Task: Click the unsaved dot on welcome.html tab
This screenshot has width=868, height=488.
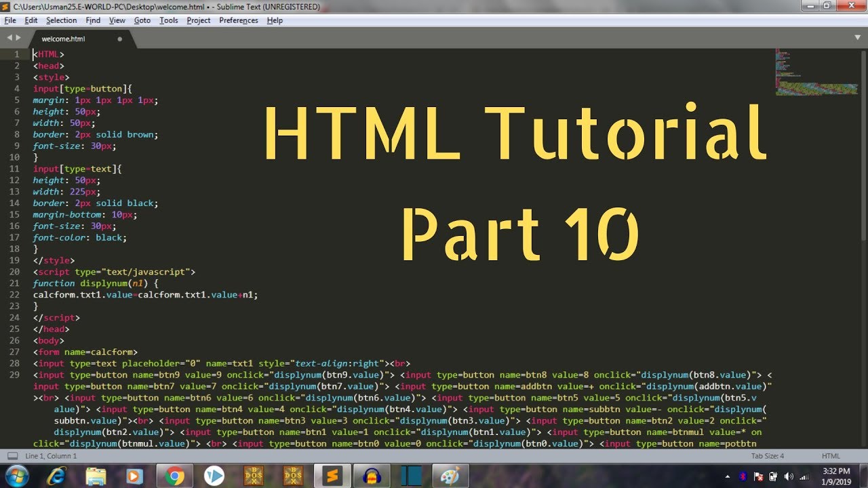Action: click(120, 39)
